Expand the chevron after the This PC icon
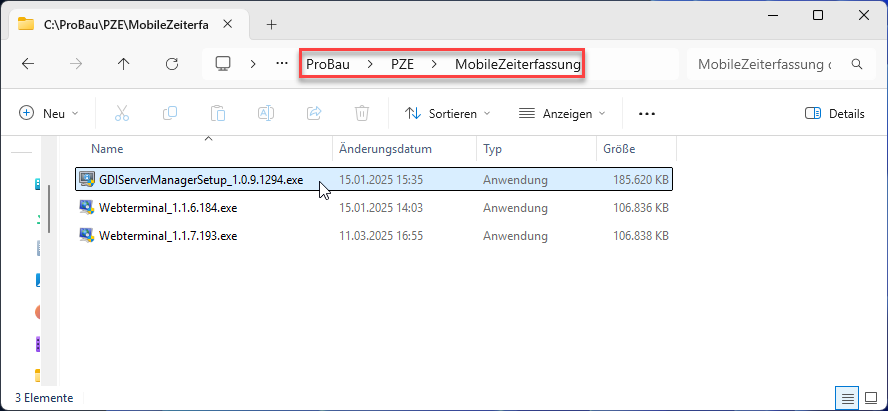The image size is (888, 411). coord(253,64)
